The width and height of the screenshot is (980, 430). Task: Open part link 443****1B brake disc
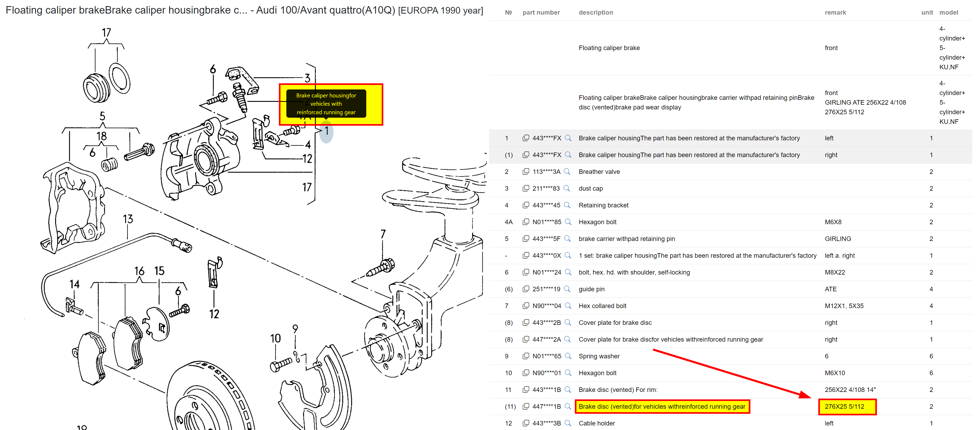546,390
